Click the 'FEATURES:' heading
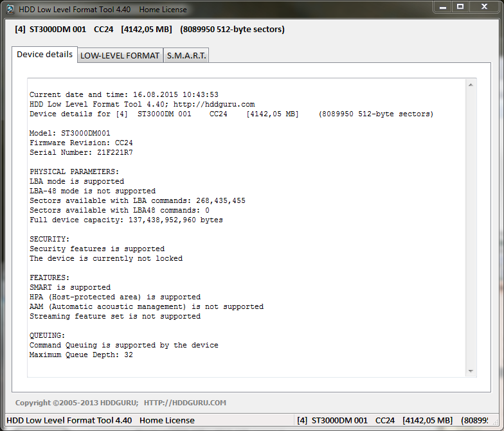Screen dimensions: 504x431 click(x=50, y=277)
